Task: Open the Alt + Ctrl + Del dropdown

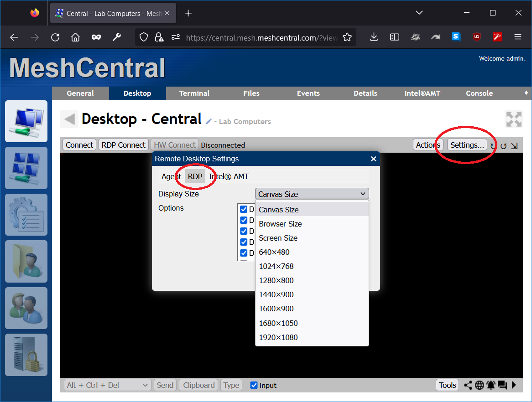Action: (x=107, y=385)
